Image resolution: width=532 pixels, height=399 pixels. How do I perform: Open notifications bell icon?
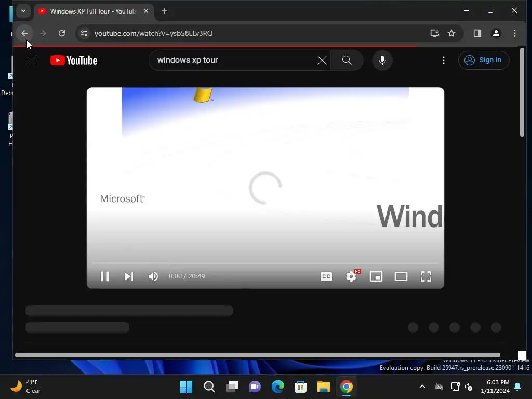pos(518,387)
